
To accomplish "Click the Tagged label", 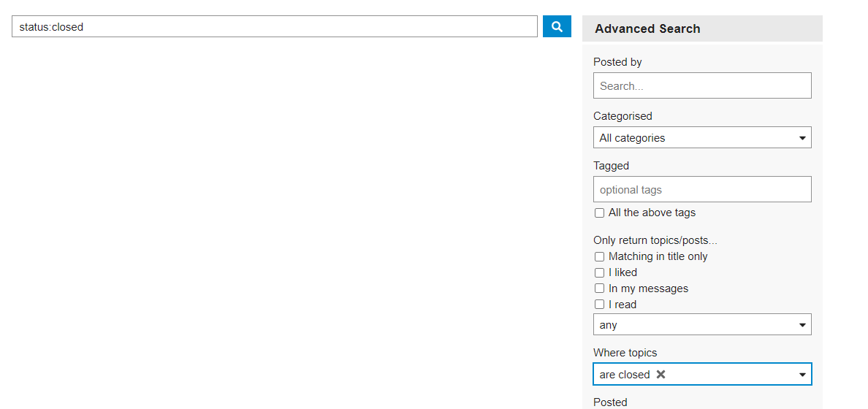I will coord(611,166).
